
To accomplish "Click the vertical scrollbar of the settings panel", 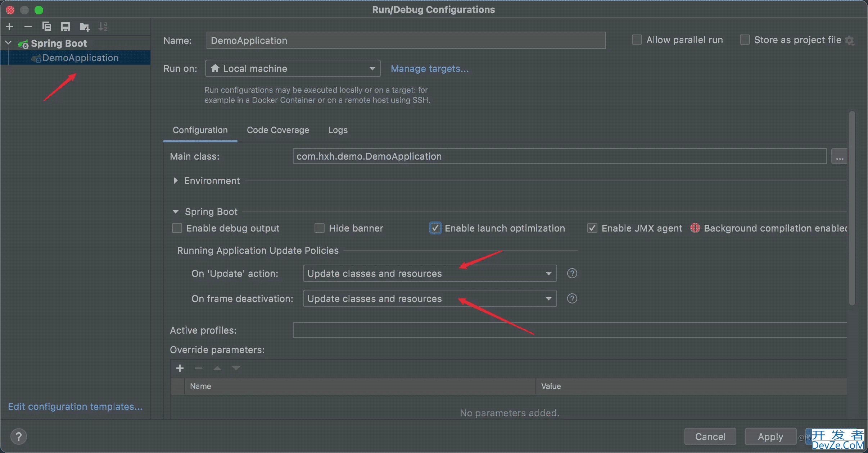I will point(852,209).
